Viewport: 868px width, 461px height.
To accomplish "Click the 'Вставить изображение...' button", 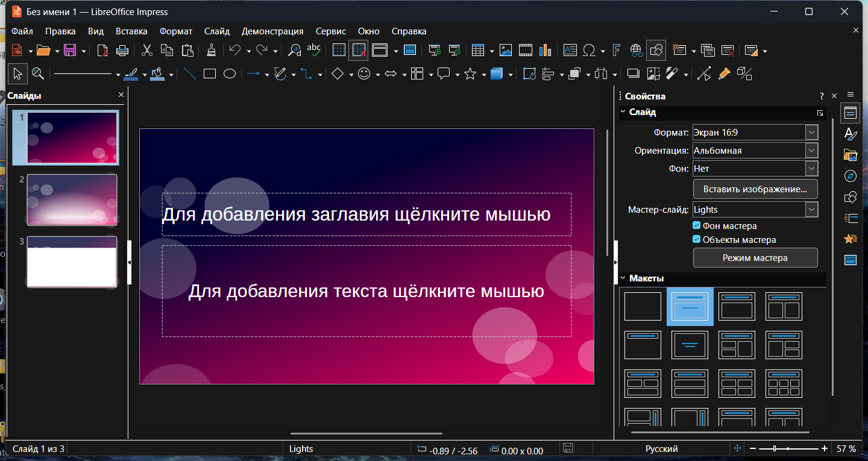I will tap(755, 189).
